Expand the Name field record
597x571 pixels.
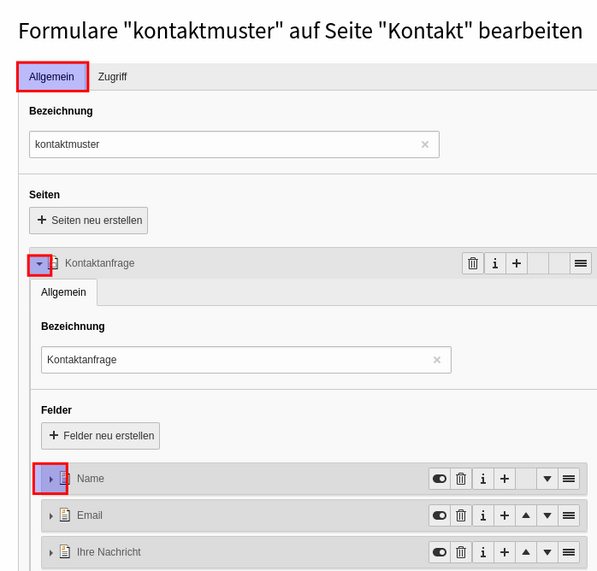51,479
